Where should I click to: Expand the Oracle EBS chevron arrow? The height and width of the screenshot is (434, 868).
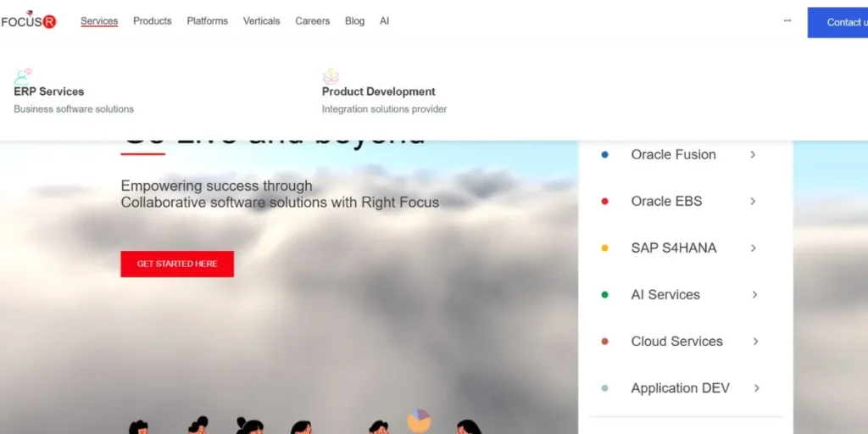click(753, 202)
